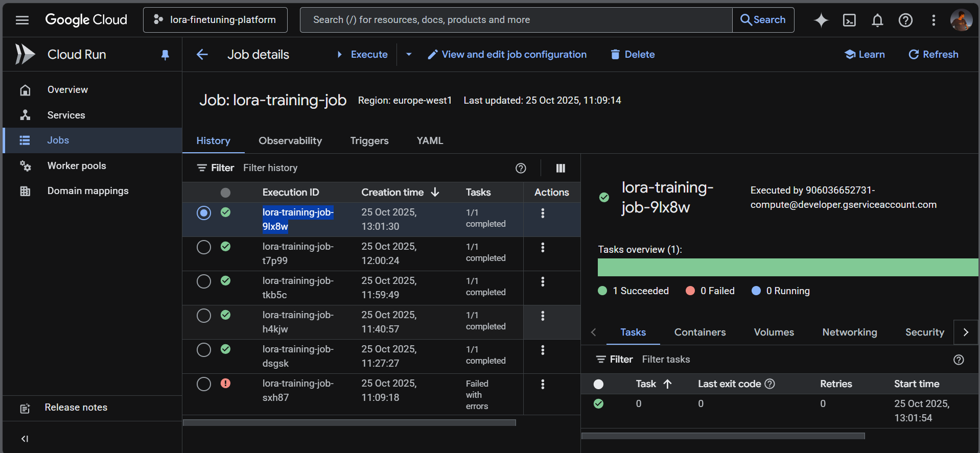Select radio button for lora-training-job-9lx8w
Image resolution: width=980 pixels, height=453 pixels.
[204, 213]
